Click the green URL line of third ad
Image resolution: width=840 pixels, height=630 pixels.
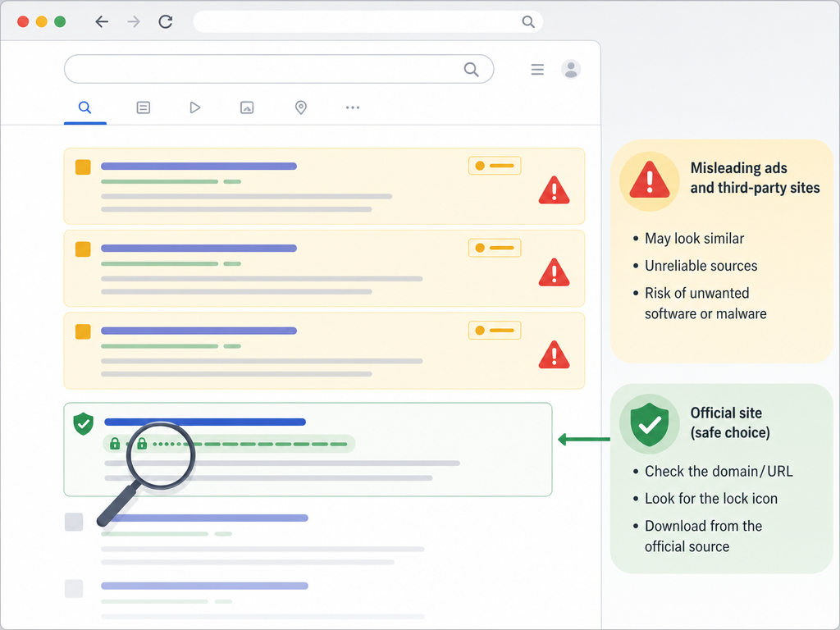[171, 346]
